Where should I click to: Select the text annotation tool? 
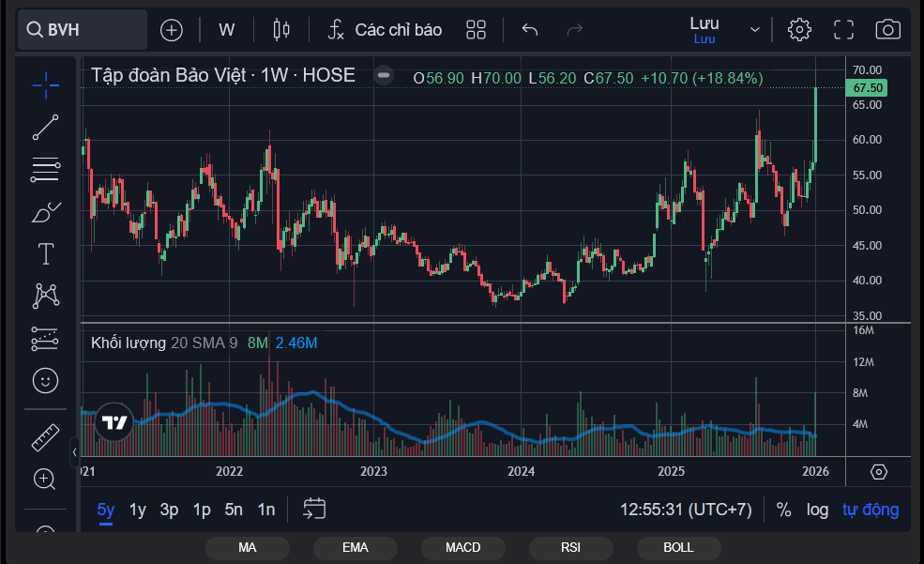pyautogui.click(x=44, y=253)
